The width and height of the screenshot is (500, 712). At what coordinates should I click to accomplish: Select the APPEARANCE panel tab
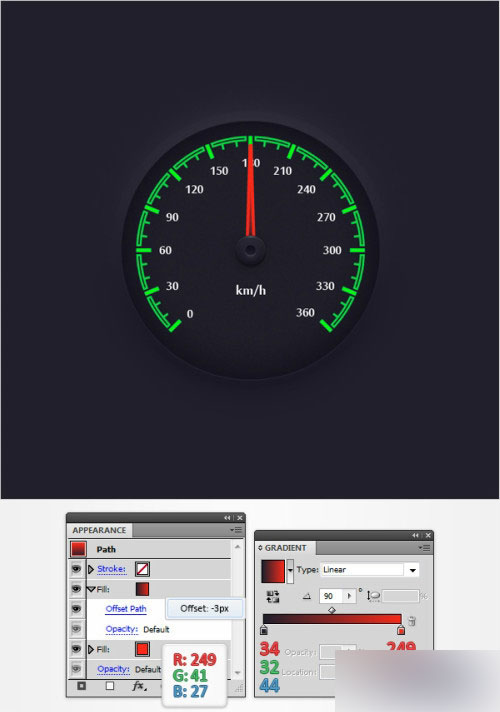coord(99,530)
